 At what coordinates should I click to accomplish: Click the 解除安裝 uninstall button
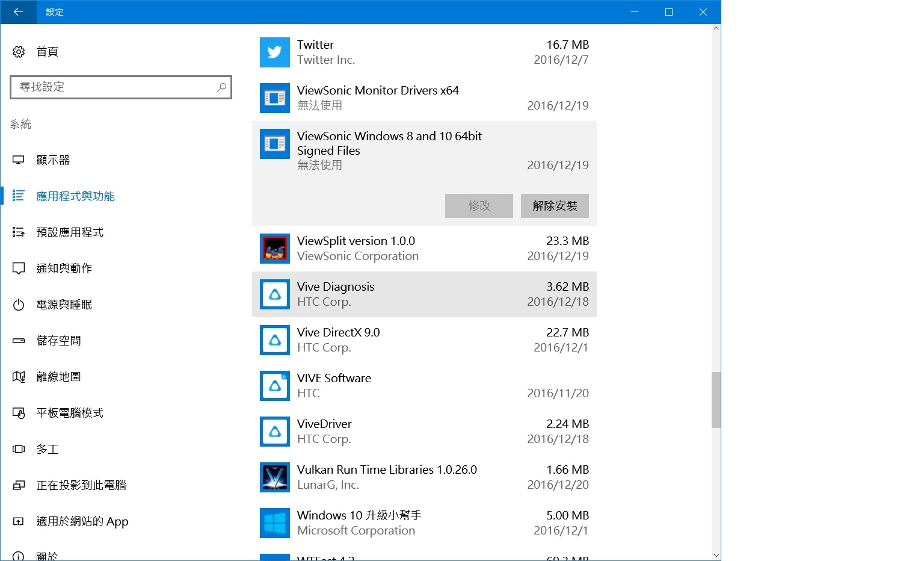click(555, 206)
